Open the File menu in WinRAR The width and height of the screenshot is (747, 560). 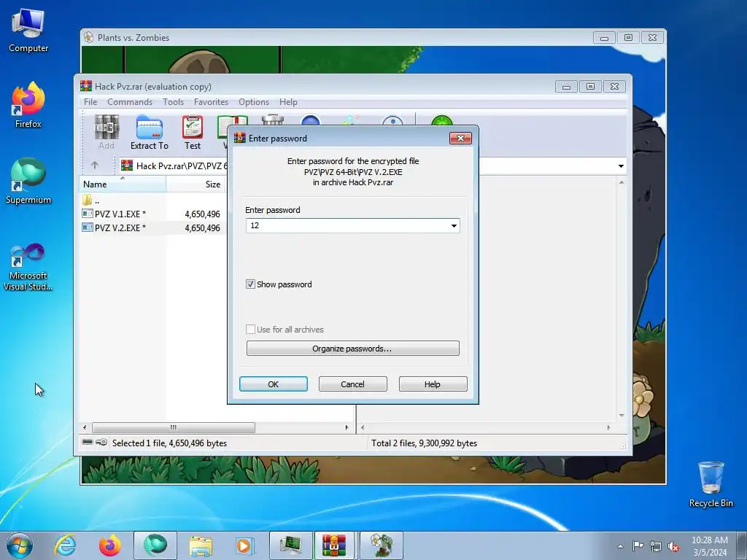(90, 102)
